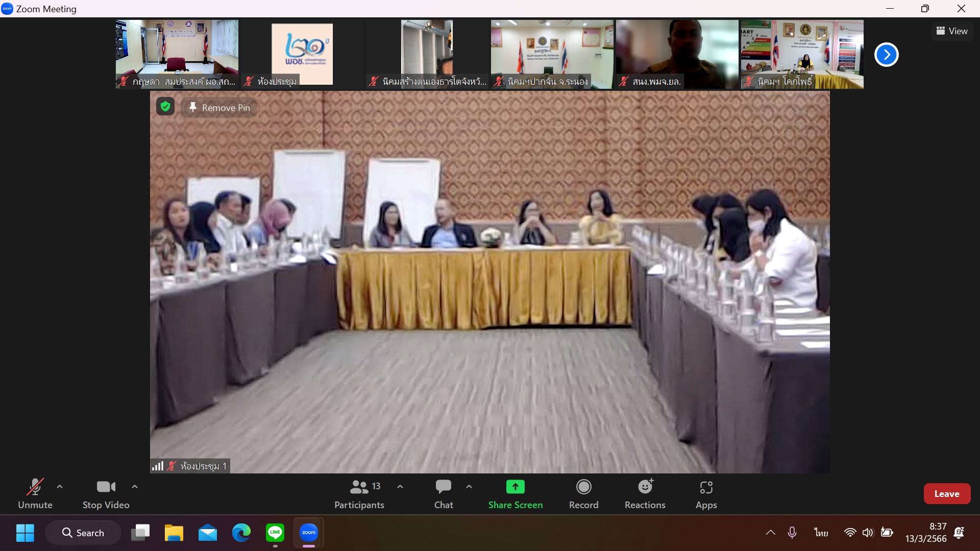Image resolution: width=980 pixels, height=551 pixels.
Task: Expand video options beside Stop Video
Action: [x=135, y=487]
